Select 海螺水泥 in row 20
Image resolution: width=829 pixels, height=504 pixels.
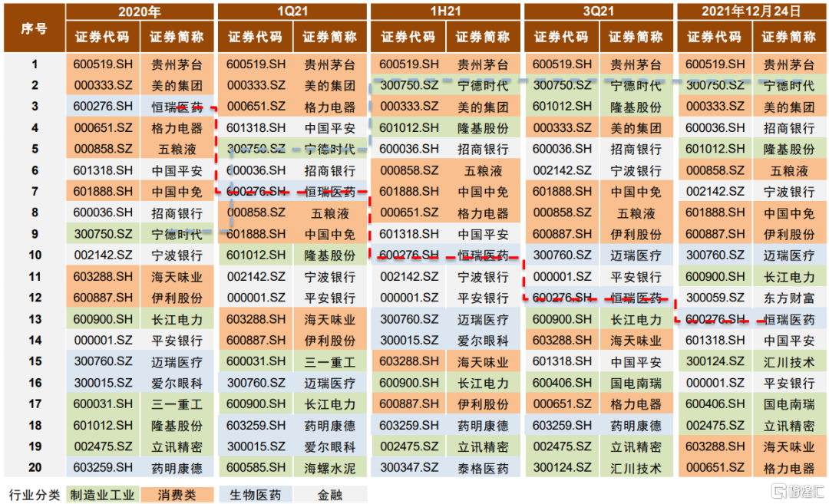tap(330, 468)
